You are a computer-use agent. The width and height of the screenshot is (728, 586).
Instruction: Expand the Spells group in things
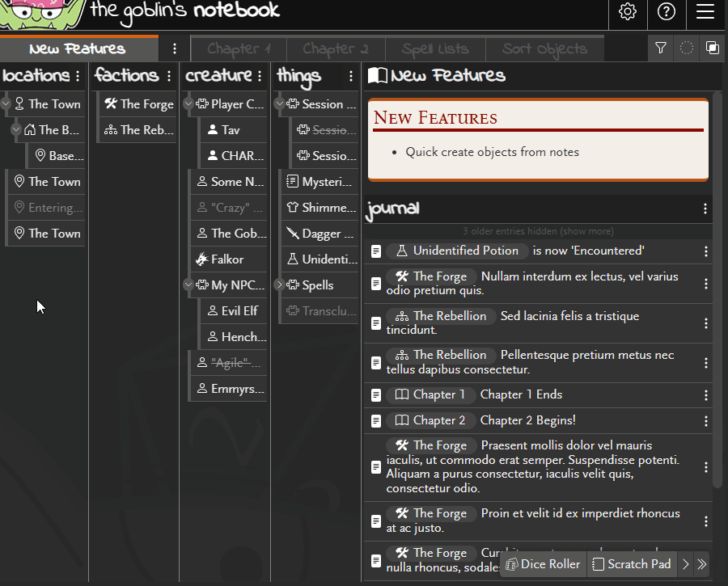point(280,285)
